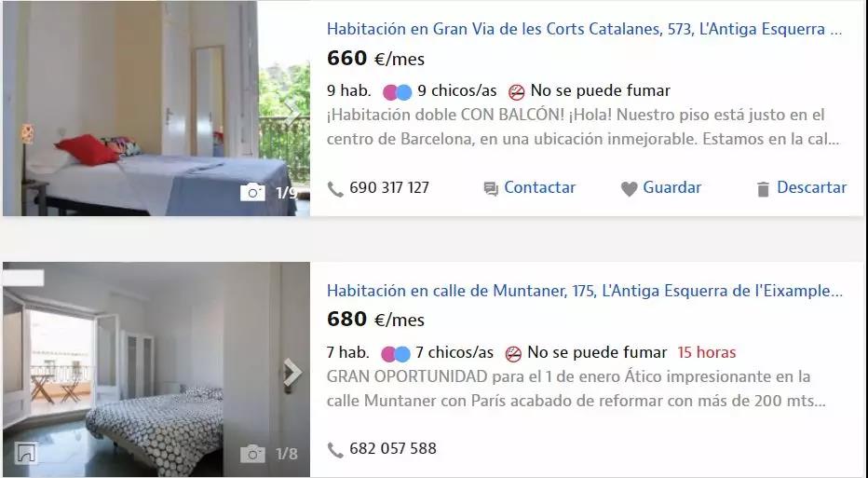Click the chat bubble icon next to Contactar
This screenshot has height=478, width=868.
[x=491, y=189]
